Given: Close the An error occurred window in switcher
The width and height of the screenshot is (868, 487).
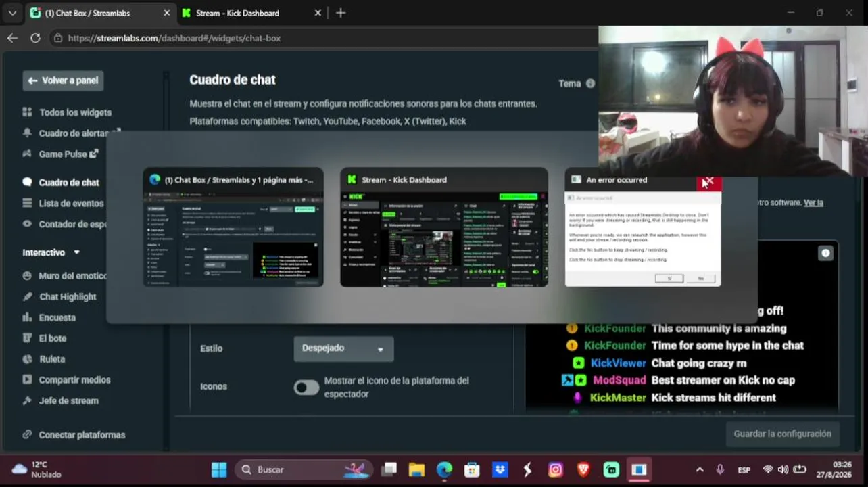Looking at the screenshot, I should [708, 181].
